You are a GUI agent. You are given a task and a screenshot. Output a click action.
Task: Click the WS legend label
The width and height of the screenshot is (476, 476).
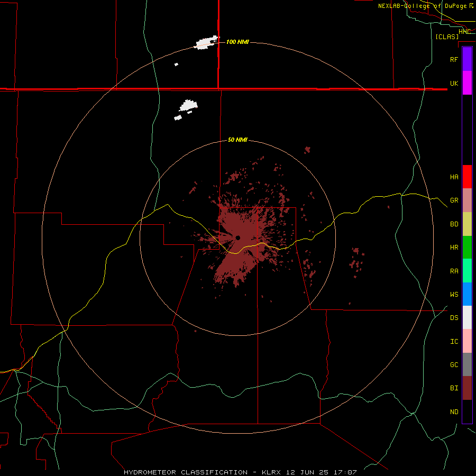[x=454, y=294]
